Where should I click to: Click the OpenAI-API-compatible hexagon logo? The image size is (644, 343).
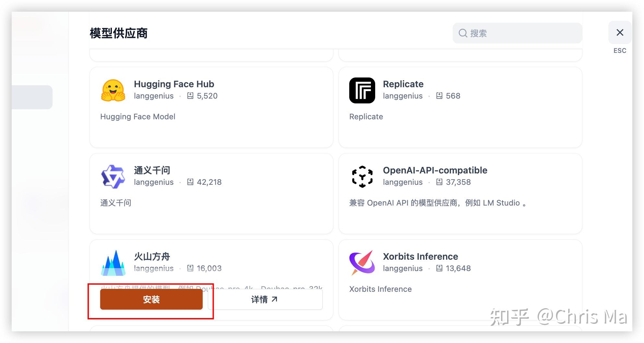pyautogui.click(x=362, y=177)
